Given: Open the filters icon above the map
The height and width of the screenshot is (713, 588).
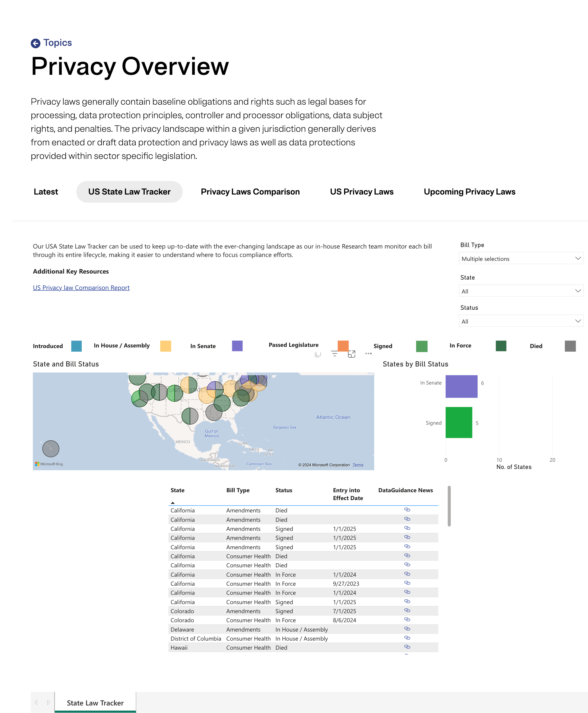Looking at the screenshot, I should coord(334,353).
